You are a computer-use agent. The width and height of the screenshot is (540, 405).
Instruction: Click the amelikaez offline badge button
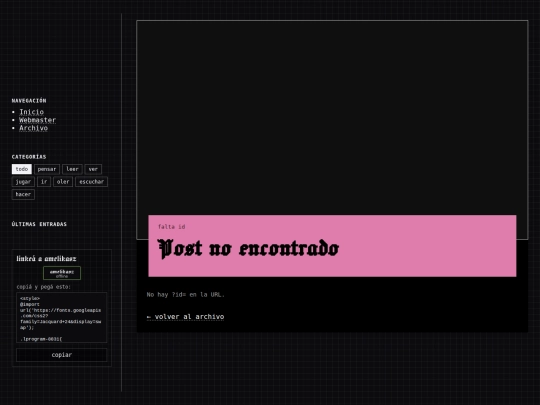(x=62, y=273)
